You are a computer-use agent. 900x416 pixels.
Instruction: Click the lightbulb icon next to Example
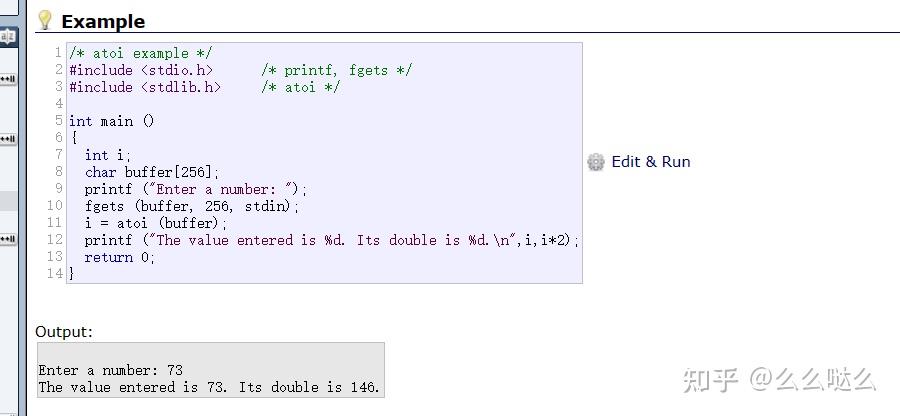pyautogui.click(x=45, y=20)
